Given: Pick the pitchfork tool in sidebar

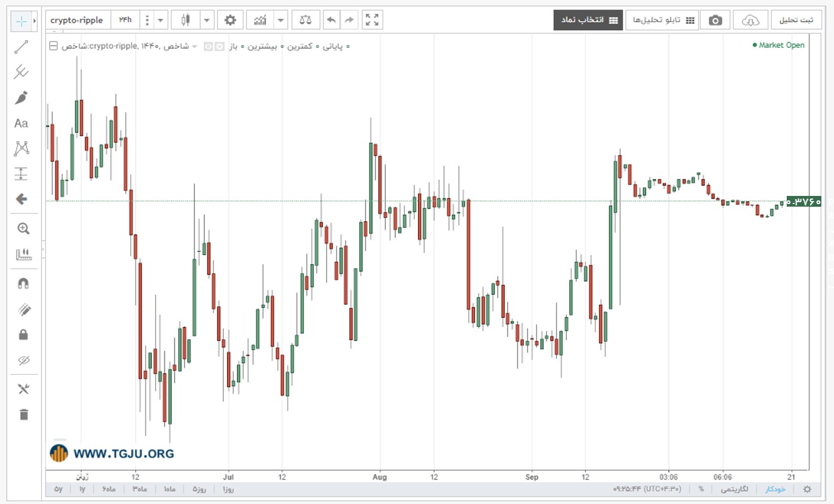Looking at the screenshot, I should tap(21, 72).
